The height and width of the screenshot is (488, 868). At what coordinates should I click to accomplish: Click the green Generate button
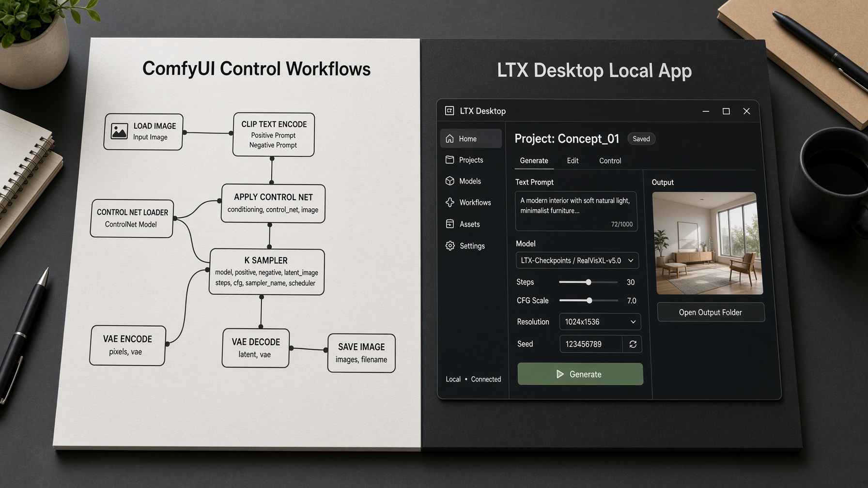[580, 374]
